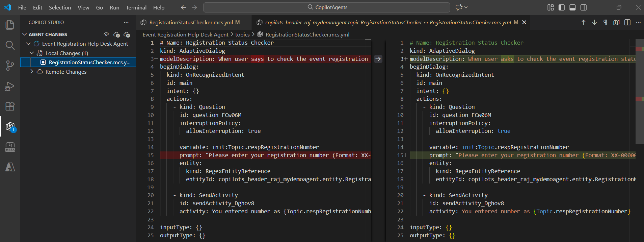Go to the previous change with up arrow
Image resolution: width=644 pixels, height=242 pixels.
coord(583,22)
